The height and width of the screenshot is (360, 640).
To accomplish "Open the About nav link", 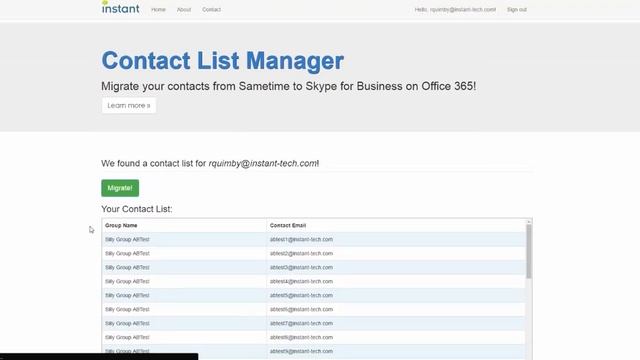I will 184,9.
